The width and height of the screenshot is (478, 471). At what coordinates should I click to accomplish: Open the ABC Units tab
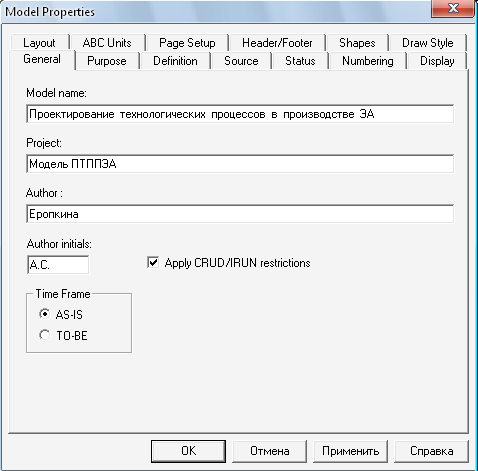click(x=107, y=43)
